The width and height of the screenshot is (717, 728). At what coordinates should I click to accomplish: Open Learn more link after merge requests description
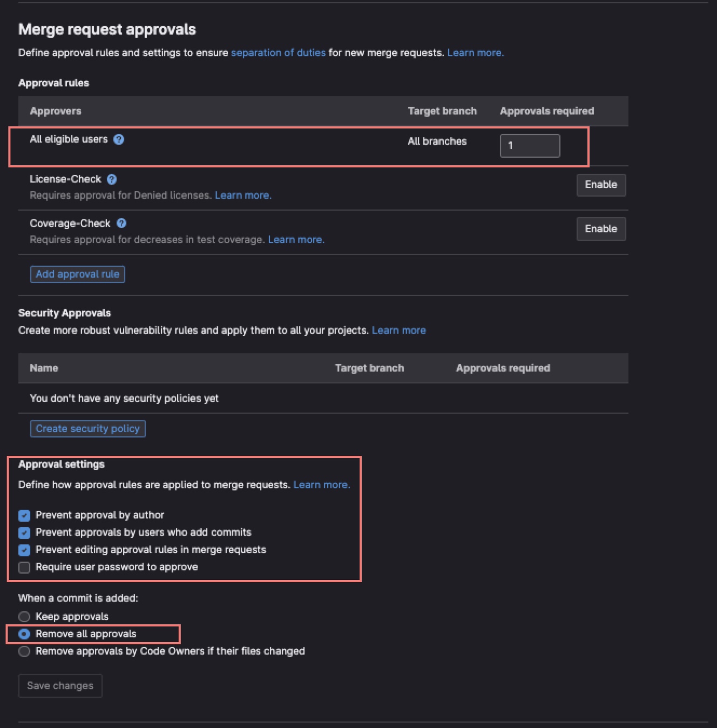[475, 53]
